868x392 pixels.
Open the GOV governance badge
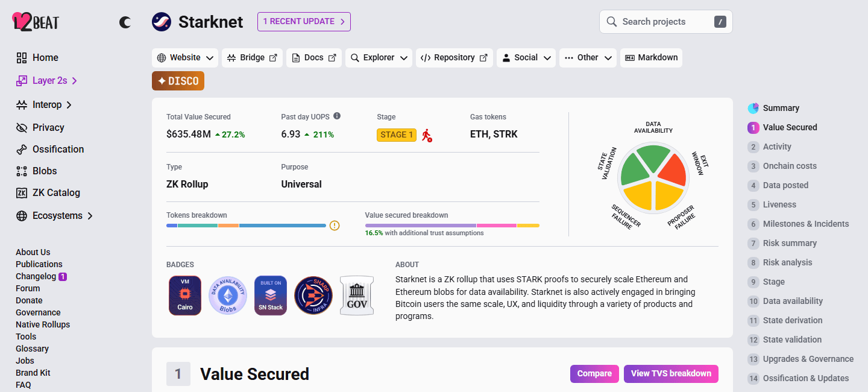point(357,296)
